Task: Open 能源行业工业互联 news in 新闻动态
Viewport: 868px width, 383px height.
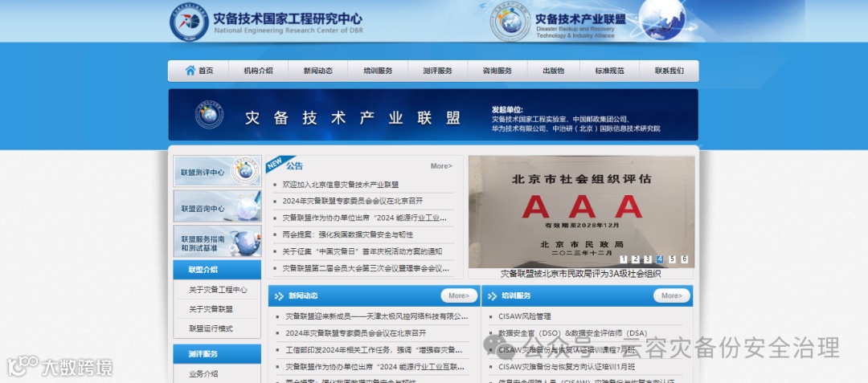Action: click(375, 366)
